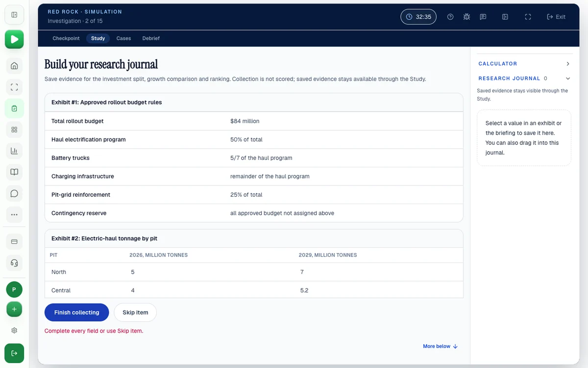Click the Skip item button
Screen dimensions: 588x368
click(x=135, y=313)
